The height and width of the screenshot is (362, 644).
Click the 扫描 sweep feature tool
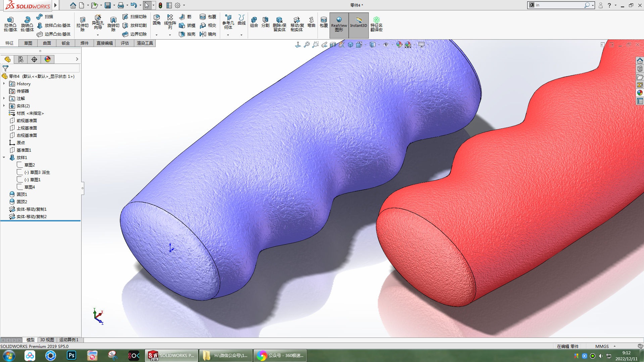click(x=45, y=17)
